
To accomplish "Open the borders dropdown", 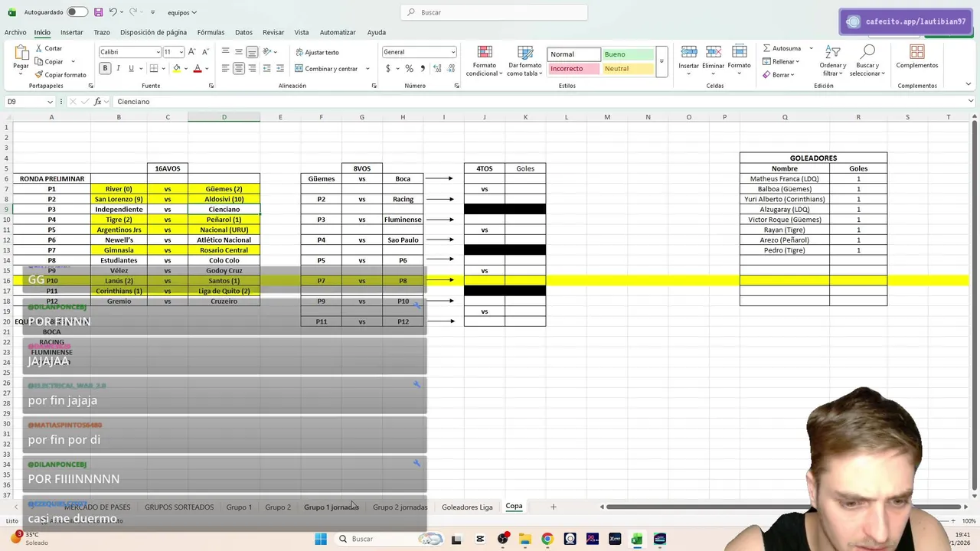I will click(x=163, y=68).
